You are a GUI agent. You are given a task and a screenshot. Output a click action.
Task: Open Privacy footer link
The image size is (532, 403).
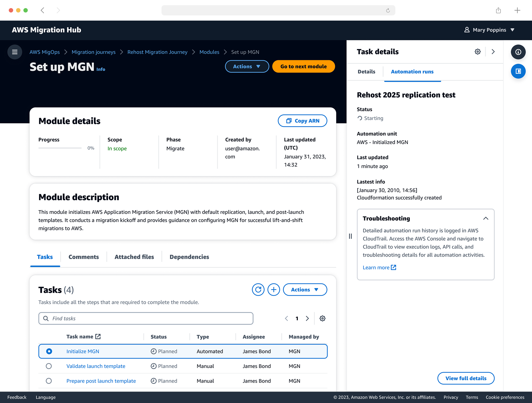[x=451, y=397]
